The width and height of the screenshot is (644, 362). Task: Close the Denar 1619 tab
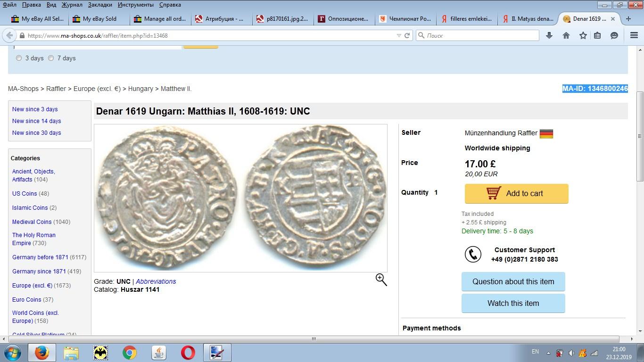(x=613, y=19)
